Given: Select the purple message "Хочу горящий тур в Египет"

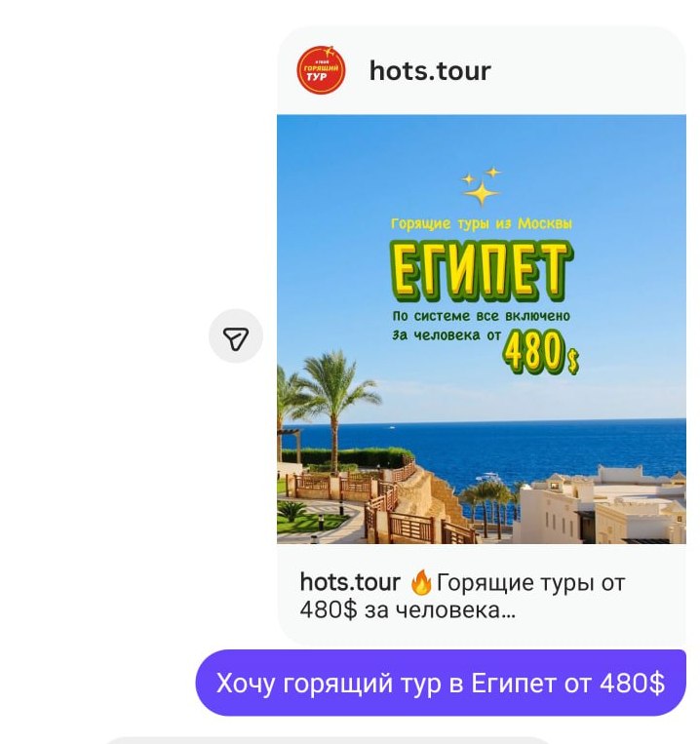Looking at the screenshot, I should click(441, 684).
